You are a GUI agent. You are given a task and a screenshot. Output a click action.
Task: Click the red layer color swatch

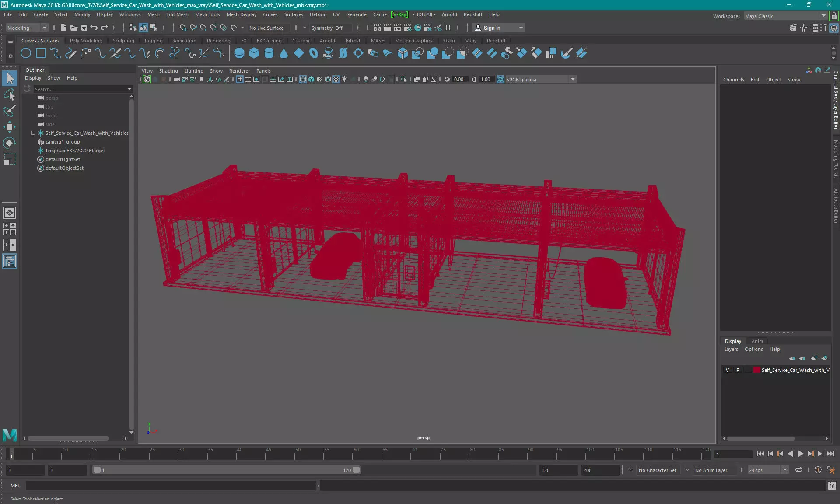(757, 370)
